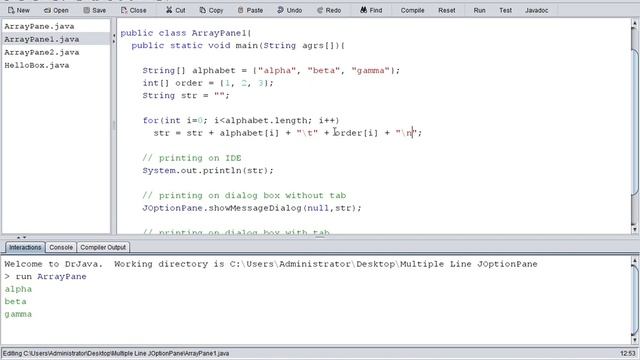Open ArrayPane2.java from file list

point(42,52)
